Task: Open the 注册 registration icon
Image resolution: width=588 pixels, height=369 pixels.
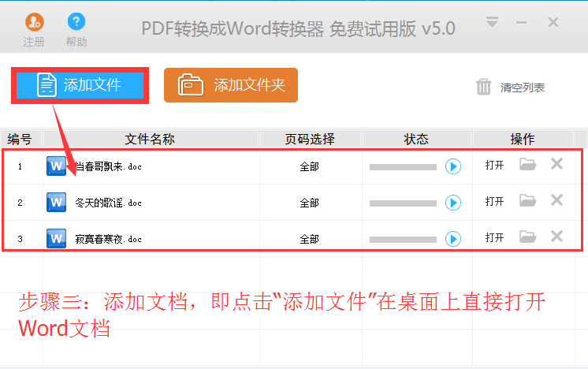Action: click(34, 23)
